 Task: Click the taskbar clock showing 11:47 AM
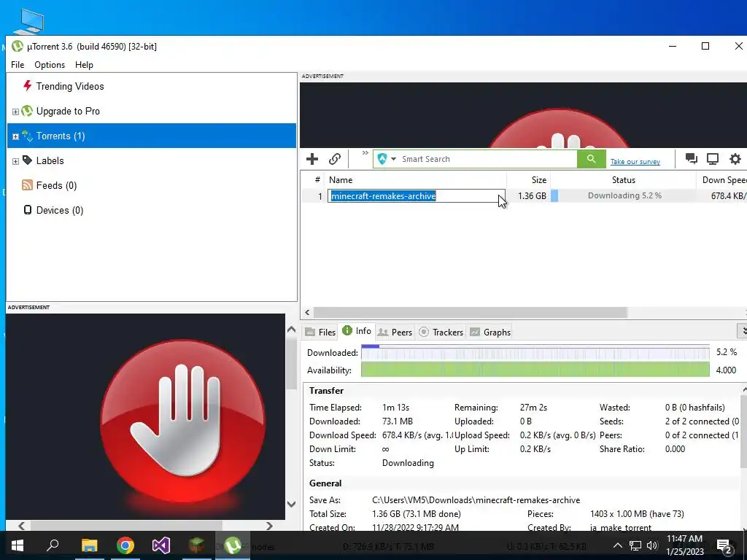click(x=684, y=545)
